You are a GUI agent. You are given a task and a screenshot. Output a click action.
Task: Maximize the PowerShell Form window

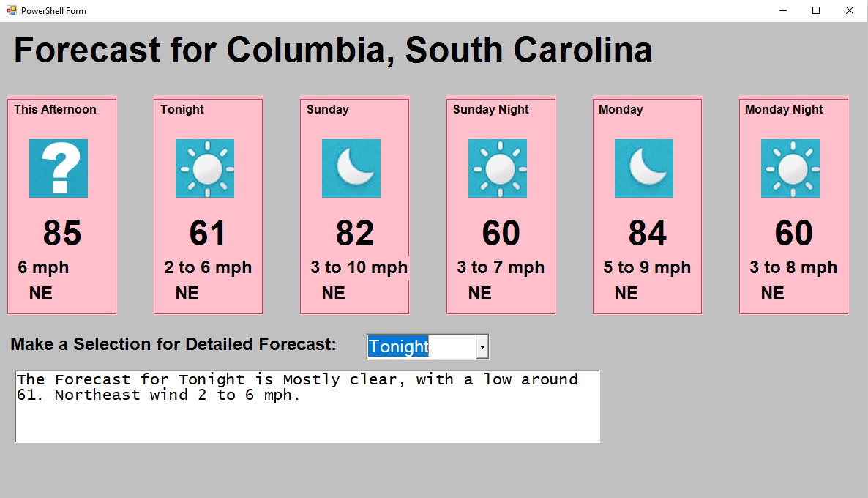coord(816,10)
